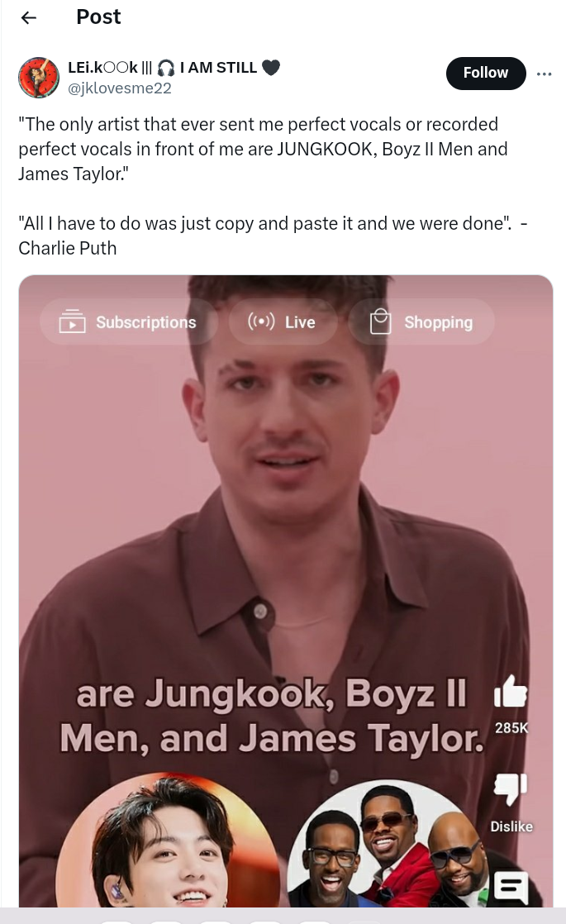
Task: Click the thumbs-down Dislike icon
Action: (x=511, y=789)
